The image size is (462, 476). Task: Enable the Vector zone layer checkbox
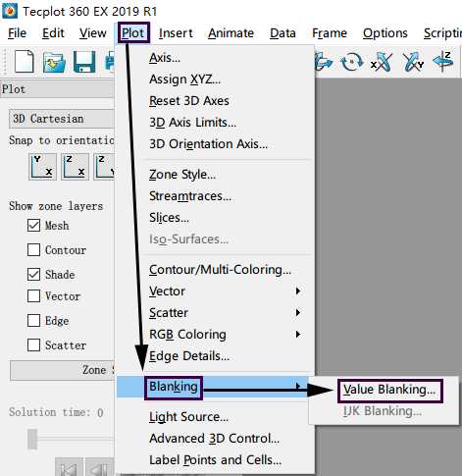pyautogui.click(x=33, y=296)
